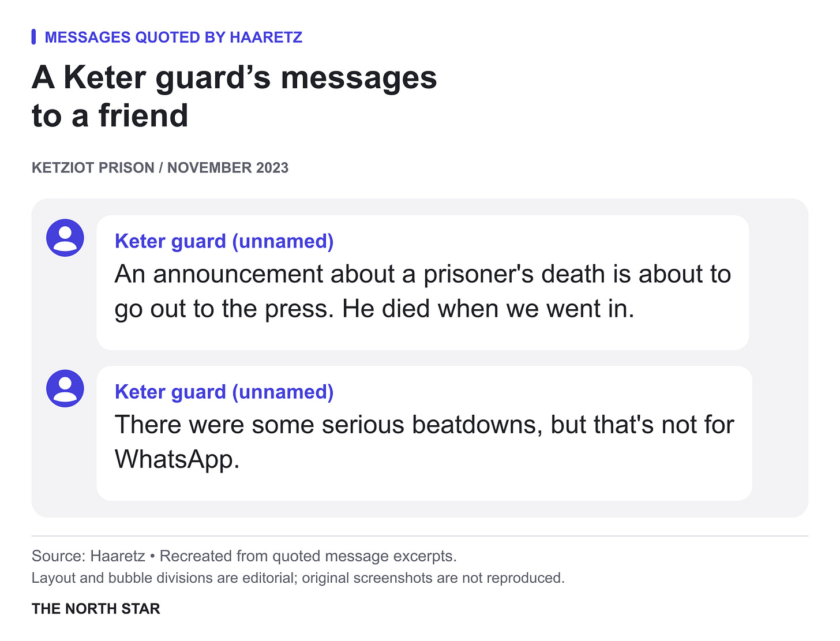
Task: Click the avatar icon beside the beatdowns message
Action: pos(65,388)
